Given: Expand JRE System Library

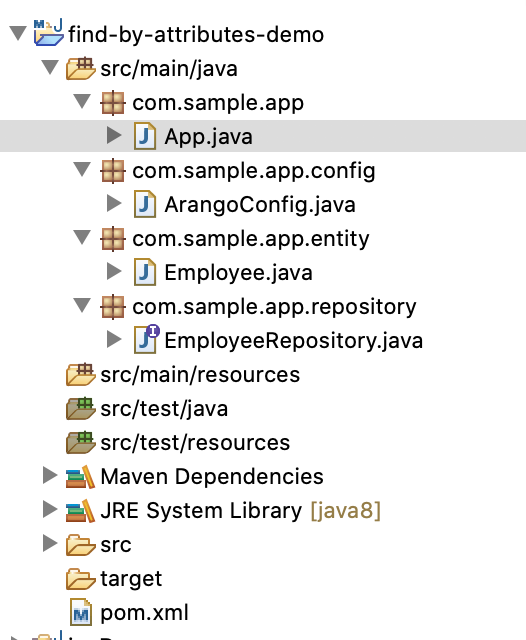Looking at the screenshot, I should pos(50,509).
